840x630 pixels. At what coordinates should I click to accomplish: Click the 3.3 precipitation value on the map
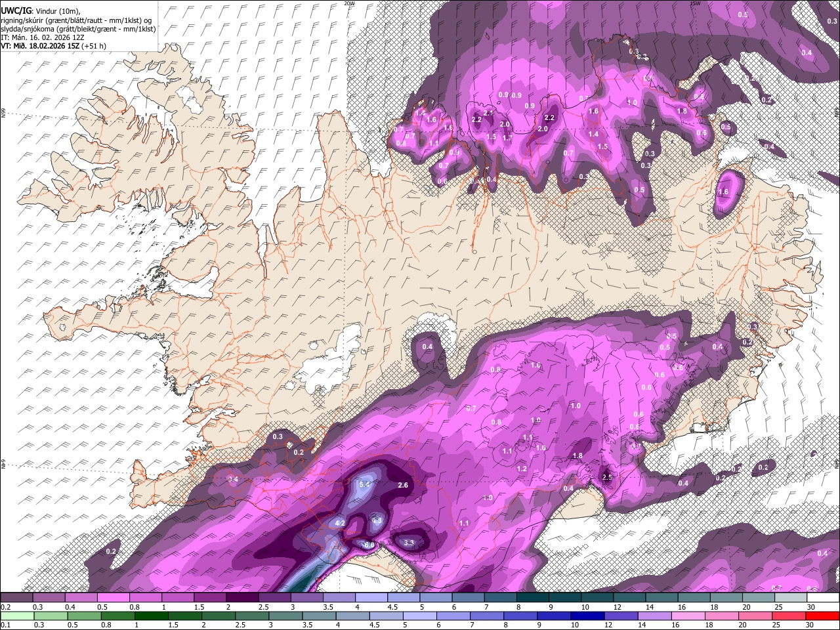pyautogui.click(x=409, y=543)
